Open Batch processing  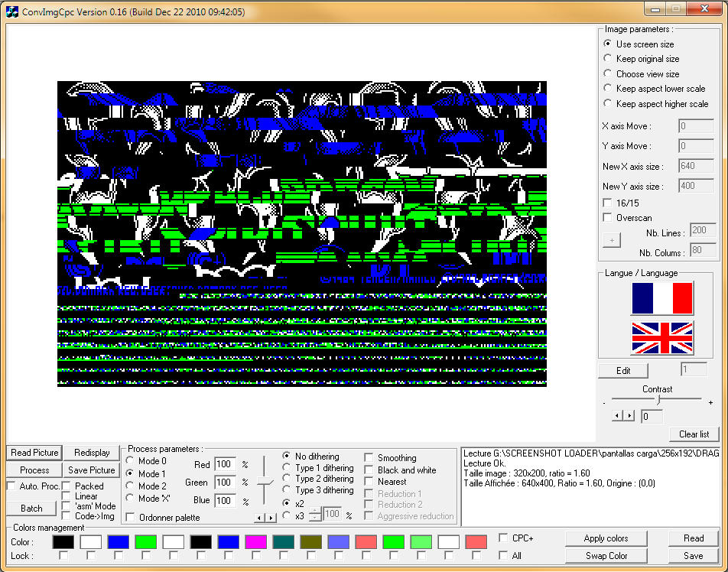[31, 509]
